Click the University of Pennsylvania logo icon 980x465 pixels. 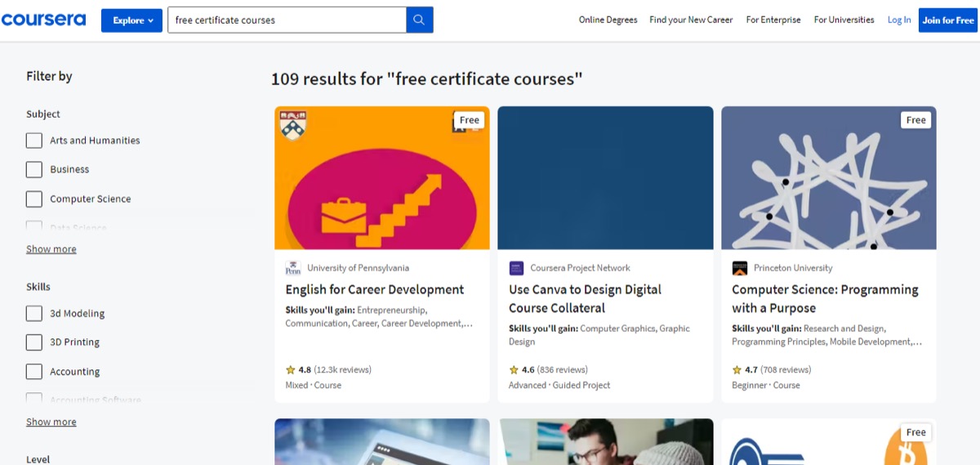pyautogui.click(x=293, y=268)
